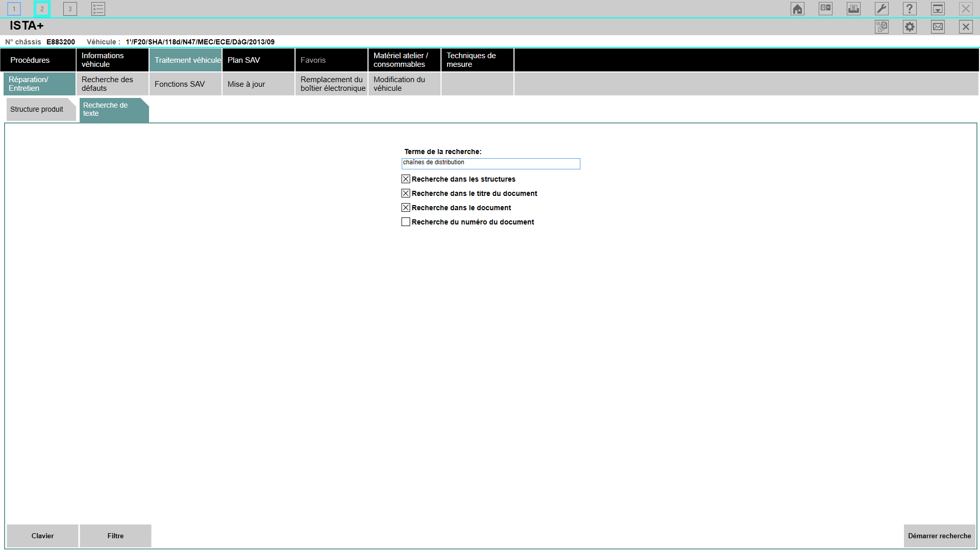Click the printer icon

pyautogui.click(x=853, y=9)
